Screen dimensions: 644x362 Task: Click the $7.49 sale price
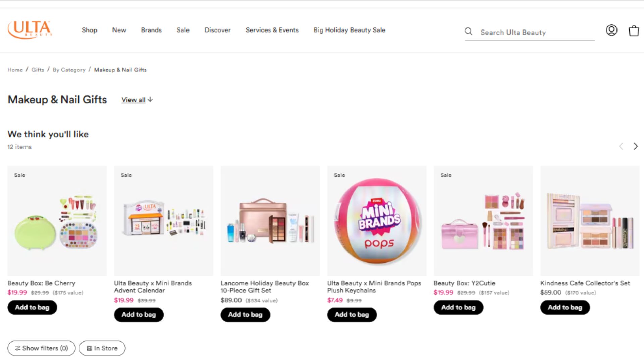[x=335, y=300]
